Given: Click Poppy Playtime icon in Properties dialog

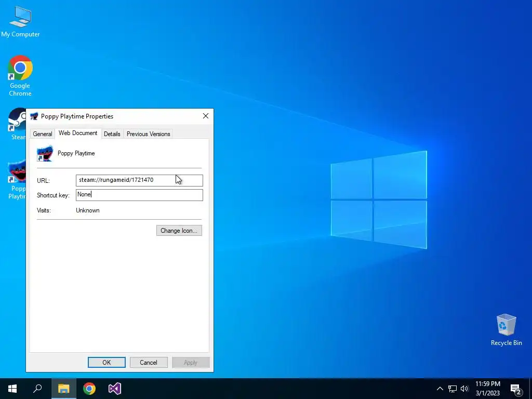Looking at the screenshot, I should pos(45,153).
